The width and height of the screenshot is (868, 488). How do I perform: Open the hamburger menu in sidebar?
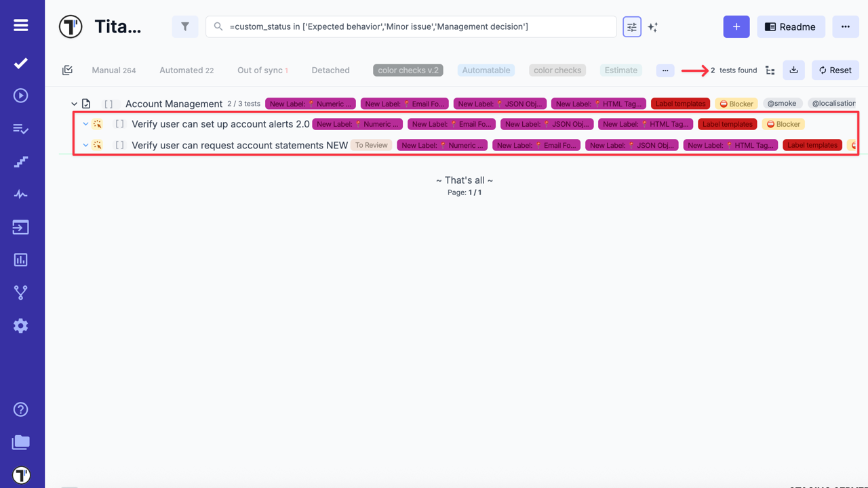pyautogui.click(x=21, y=26)
